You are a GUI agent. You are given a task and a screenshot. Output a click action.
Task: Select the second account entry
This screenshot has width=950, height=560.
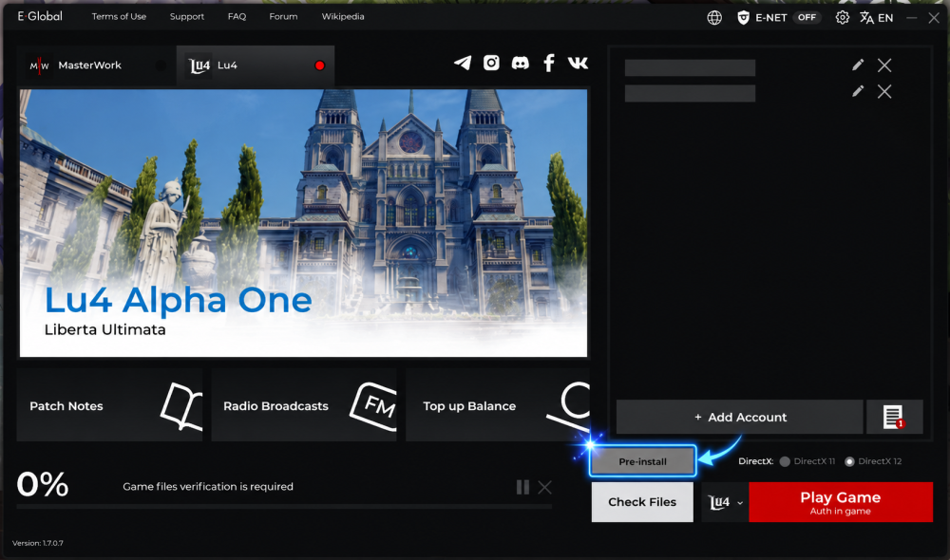point(690,93)
